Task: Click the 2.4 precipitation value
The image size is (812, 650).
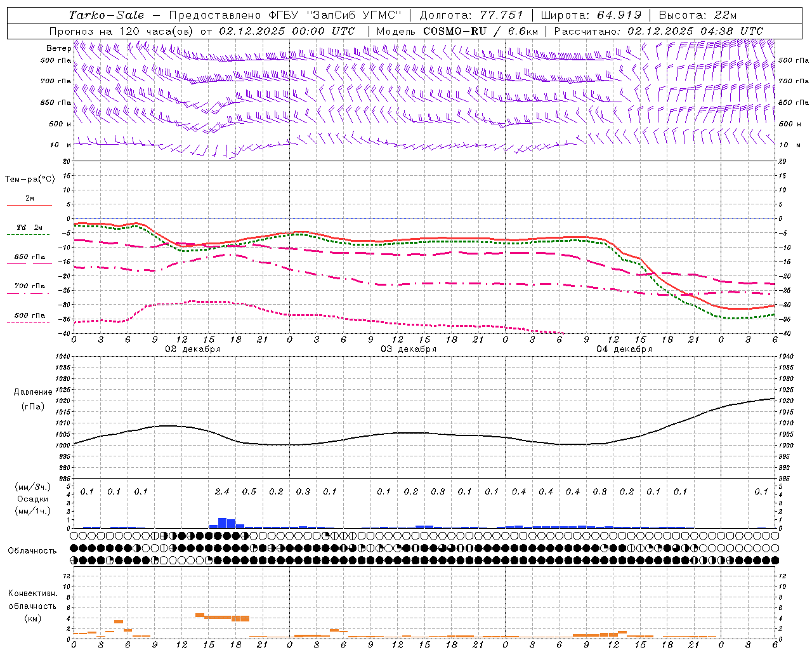Action: (222, 491)
